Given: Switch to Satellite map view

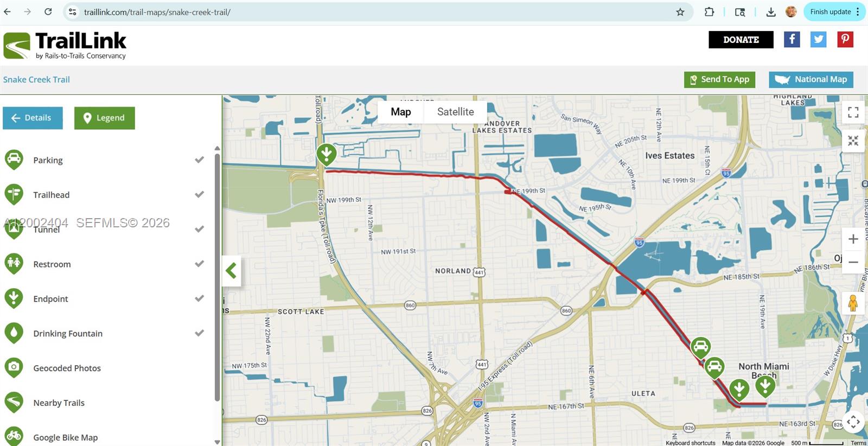Looking at the screenshot, I should (x=455, y=112).
